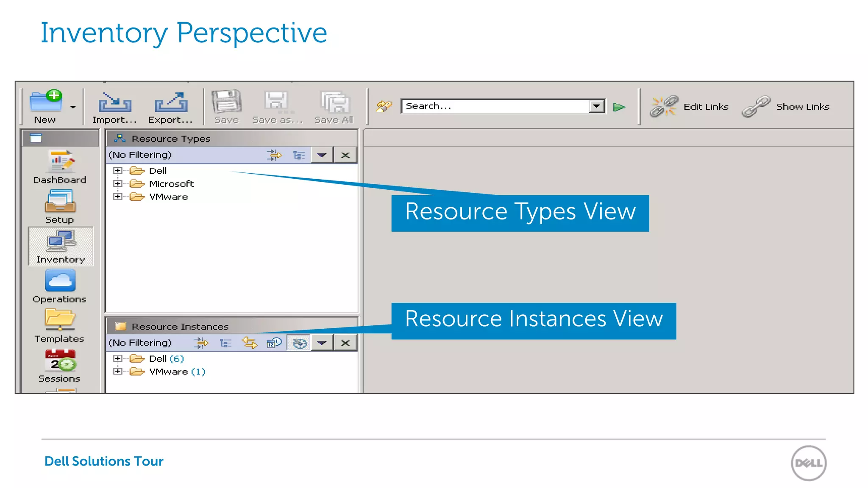This screenshot has height=488, width=868.
Task: Click the calendar clock icon in Resource Instances
Action: click(x=274, y=343)
